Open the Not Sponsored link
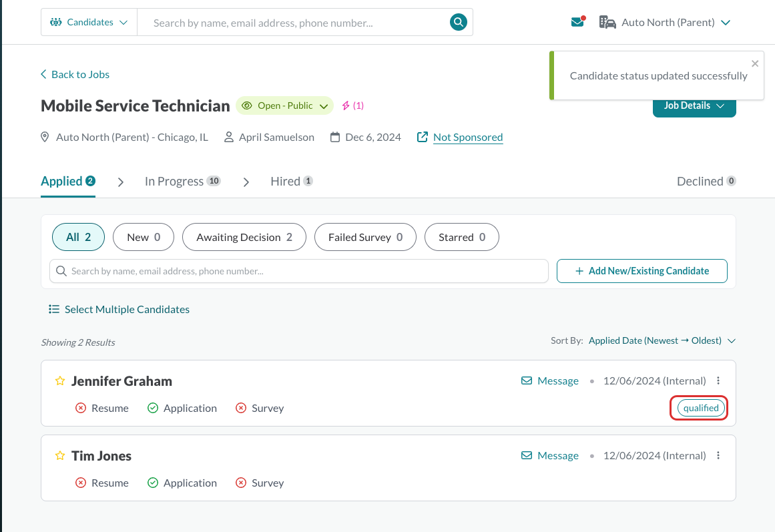775x532 pixels. pos(467,137)
